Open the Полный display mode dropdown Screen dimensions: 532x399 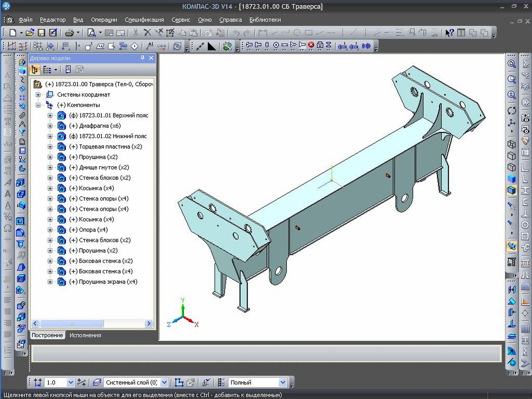tap(282, 382)
